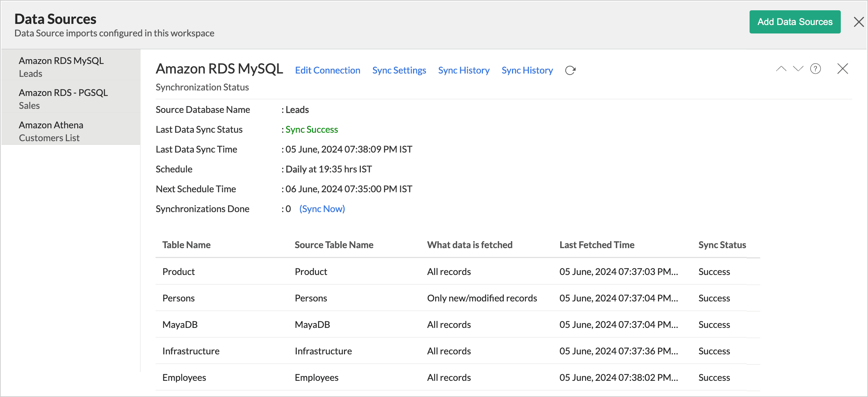
Task: Click the Sync Now link
Action: [x=322, y=209]
